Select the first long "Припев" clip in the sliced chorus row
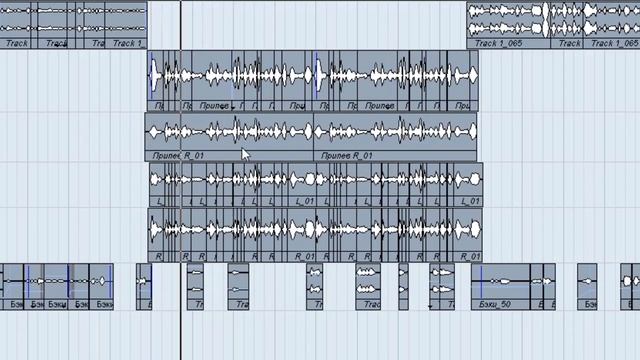The width and height of the screenshot is (640, 360). click(211, 80)
